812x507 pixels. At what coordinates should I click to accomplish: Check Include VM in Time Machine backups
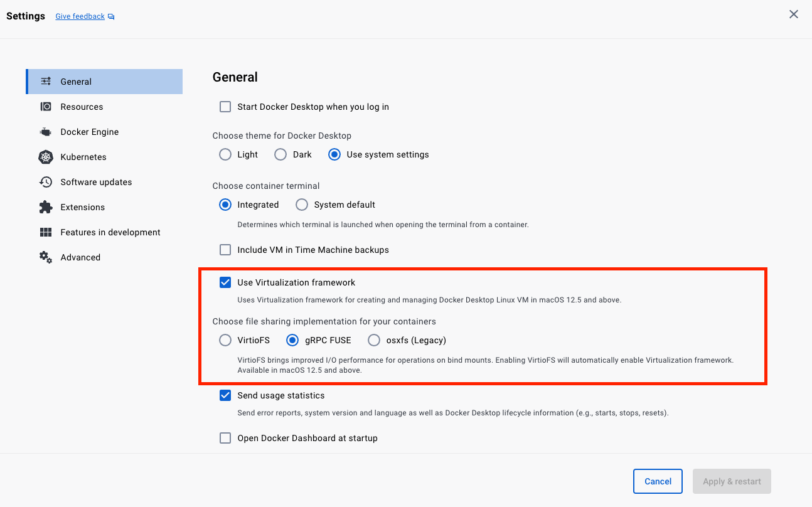click(x=225, y=249)
